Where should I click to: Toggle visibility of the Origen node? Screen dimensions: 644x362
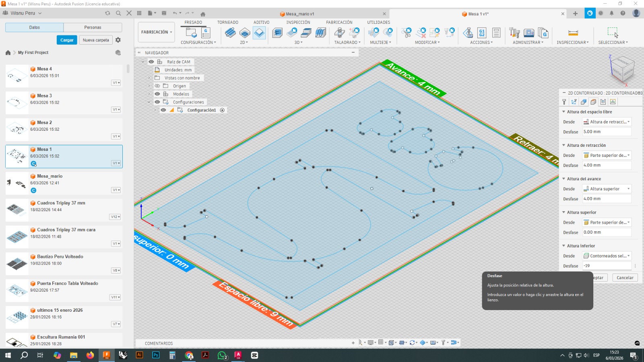157,86
